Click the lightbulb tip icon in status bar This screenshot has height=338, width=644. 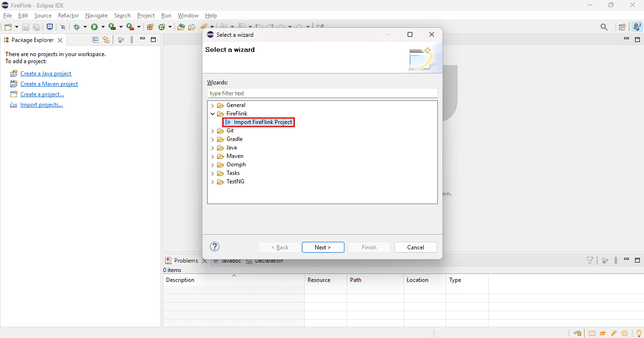[639, 333]
